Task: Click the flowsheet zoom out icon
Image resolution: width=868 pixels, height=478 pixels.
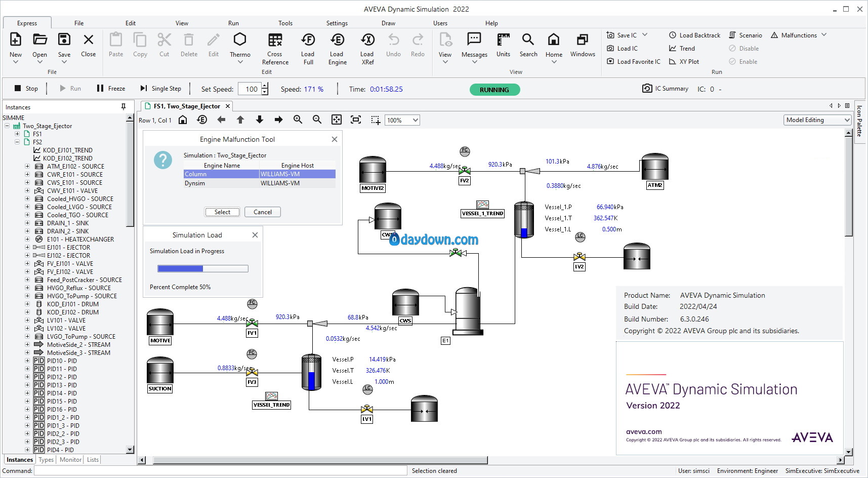Action: click(317, 119)
